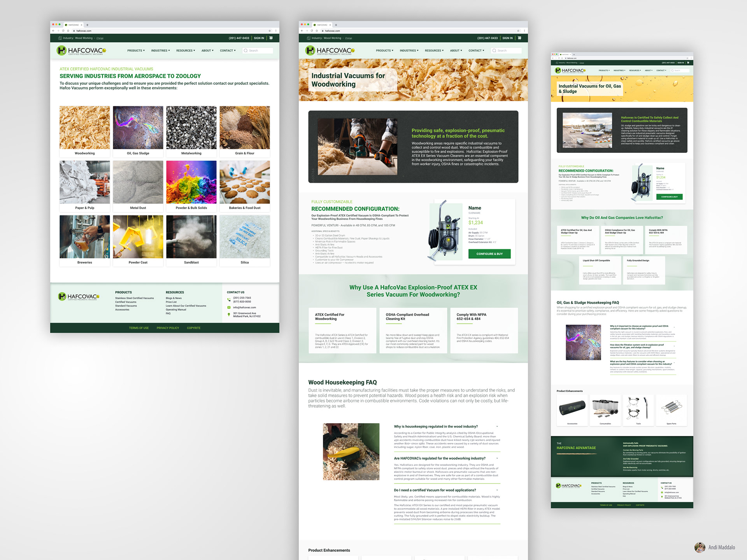The image size is (747, 560).
Task: Click Configure & Buy button in right window
Action: click(669, 197)
